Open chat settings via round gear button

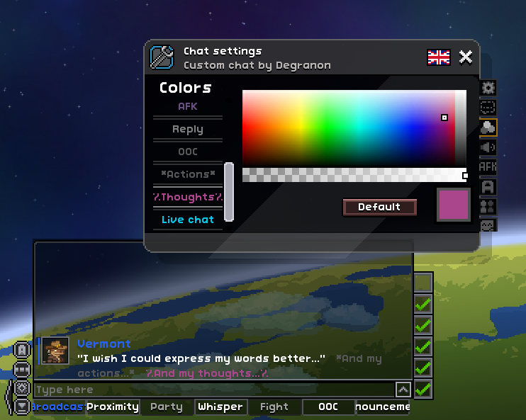(22, 388)
